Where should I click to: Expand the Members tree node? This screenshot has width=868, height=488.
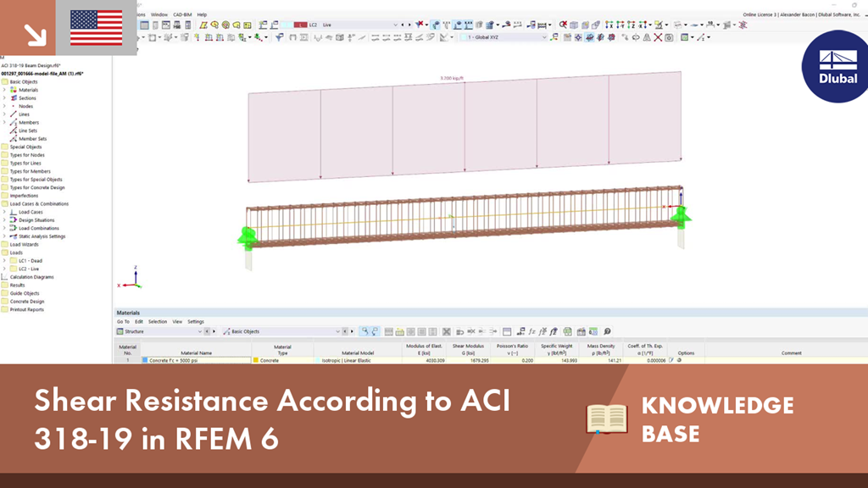pyautogui.click(x=5, y=122)
